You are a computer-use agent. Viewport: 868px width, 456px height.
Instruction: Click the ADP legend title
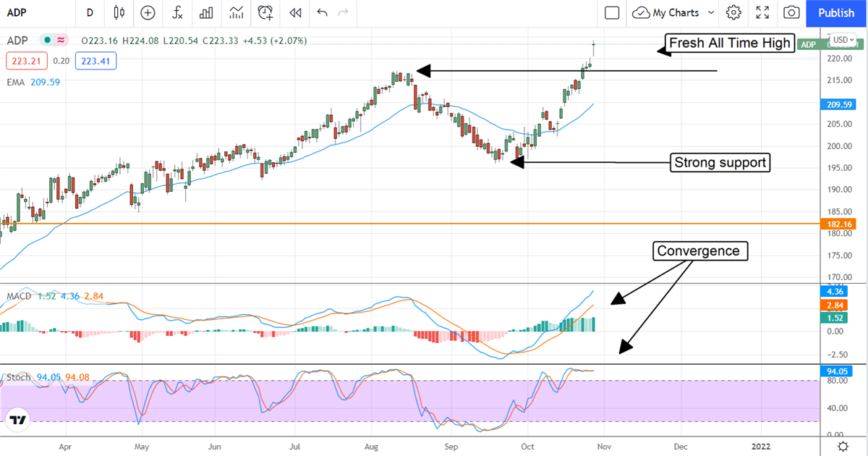click(x=17, y=41)
